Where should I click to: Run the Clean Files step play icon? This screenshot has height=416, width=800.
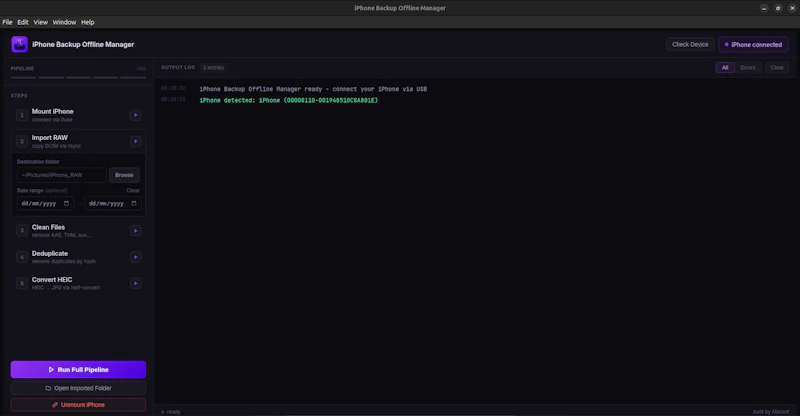coord(136,231)
